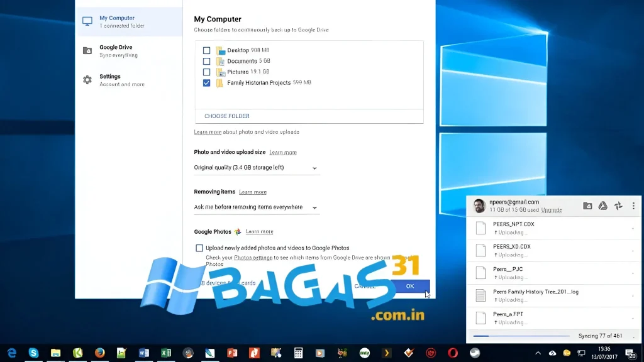Click the npeers@gmail.com account email
The image size is (644, 362).
pos(514,202)
